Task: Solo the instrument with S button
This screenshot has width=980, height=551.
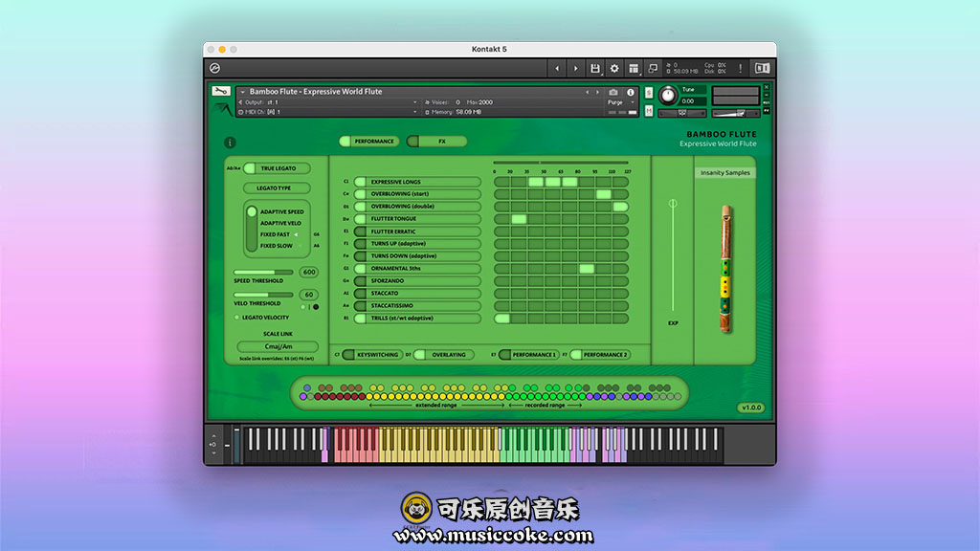Action: click(x=649, y=93)
